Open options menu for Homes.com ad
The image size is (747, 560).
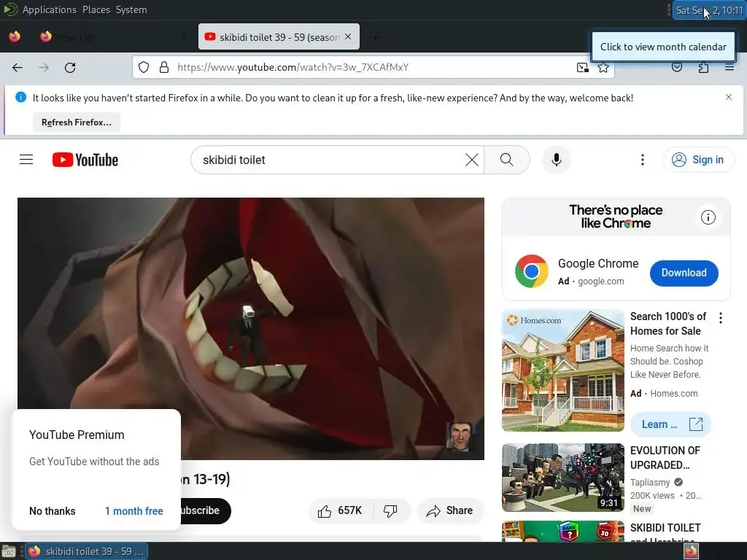[720, 318]
